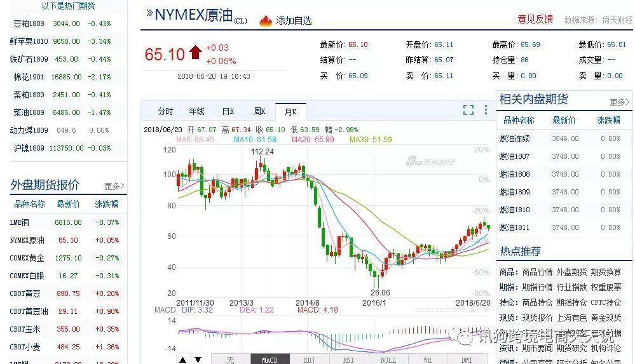Select the 周K tab
The height and width of the screenshot is (364, 635).
tap(259, 111)
